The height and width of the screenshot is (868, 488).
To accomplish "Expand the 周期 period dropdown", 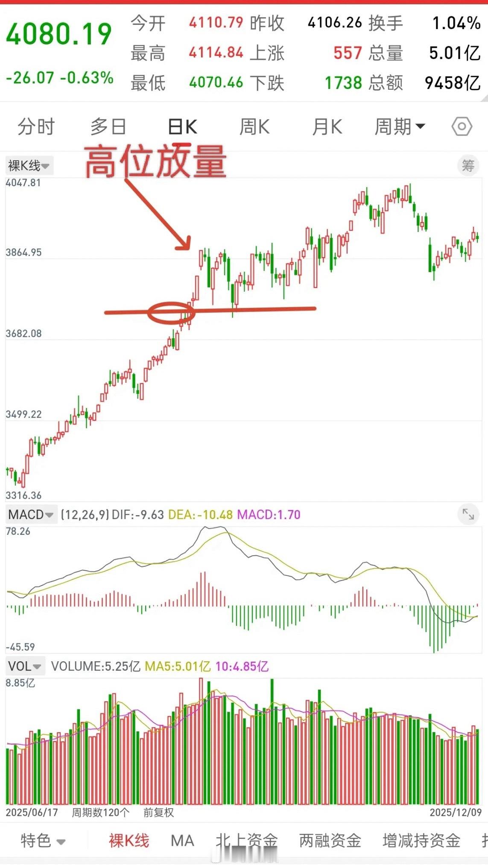I will click(x=400, y=127).
